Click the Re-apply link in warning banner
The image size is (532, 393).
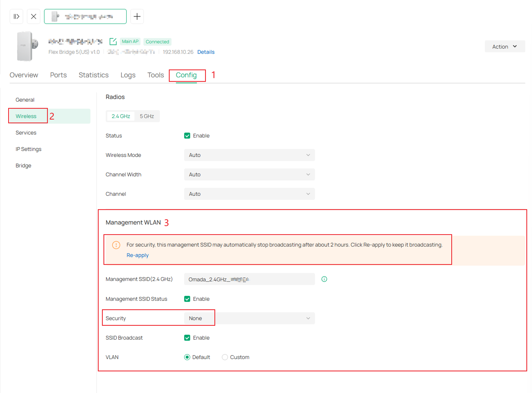[137, 255]
